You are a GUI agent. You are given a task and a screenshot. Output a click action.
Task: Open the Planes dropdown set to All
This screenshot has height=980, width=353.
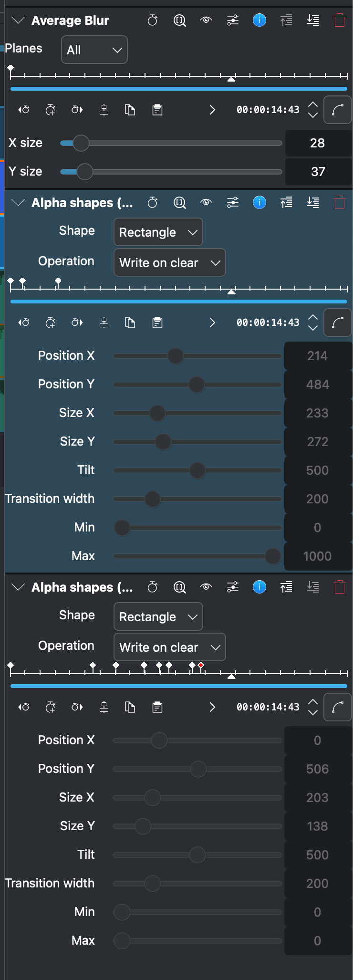click(94, 50)
